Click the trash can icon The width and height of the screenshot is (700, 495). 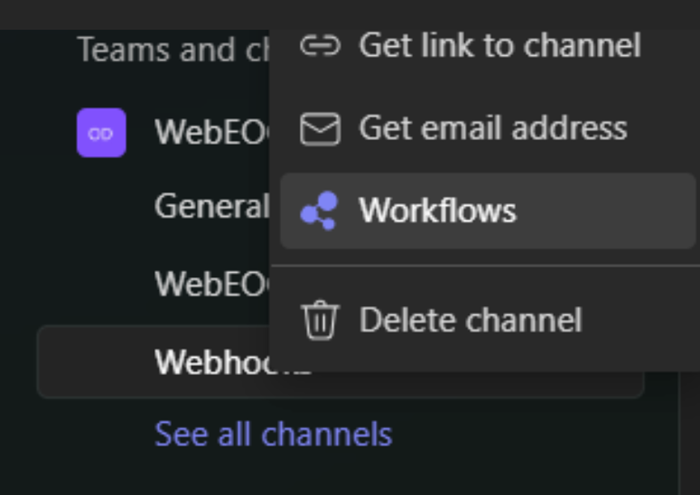(x=320, y=320)
